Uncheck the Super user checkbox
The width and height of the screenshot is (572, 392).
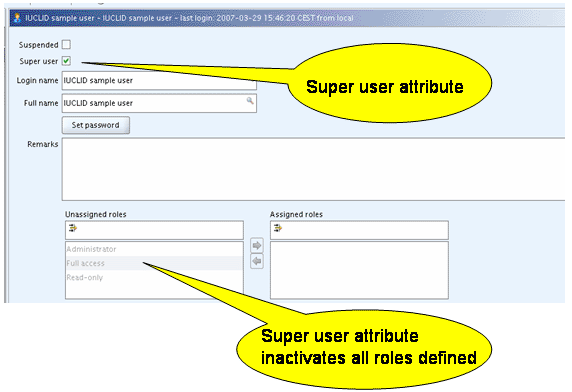coord(66,61)
